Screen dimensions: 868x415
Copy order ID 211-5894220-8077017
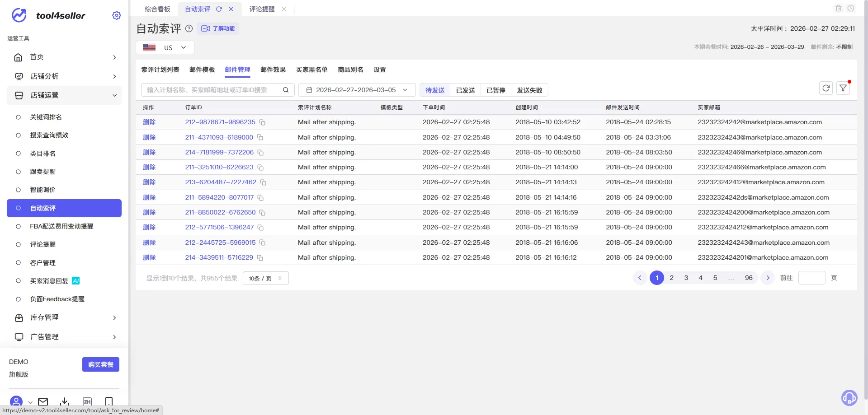pos(260,198)
